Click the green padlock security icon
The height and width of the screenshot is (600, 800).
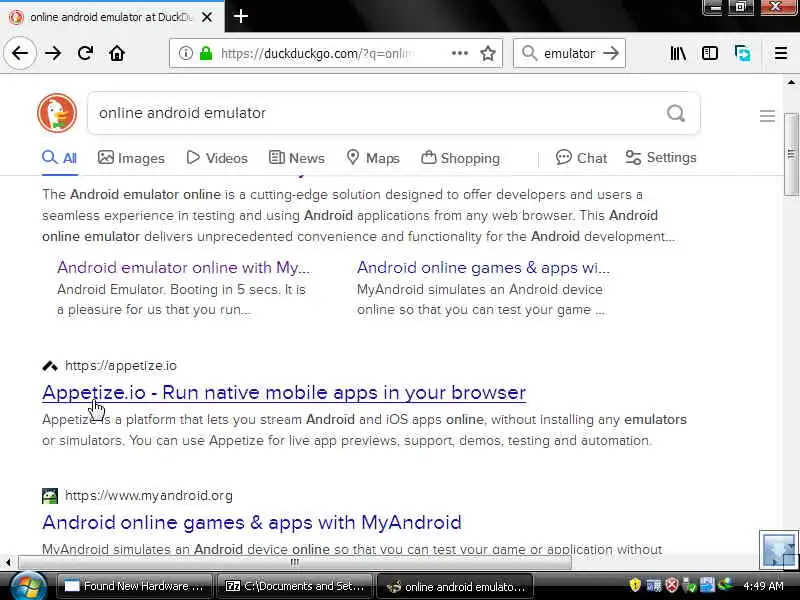206,53
